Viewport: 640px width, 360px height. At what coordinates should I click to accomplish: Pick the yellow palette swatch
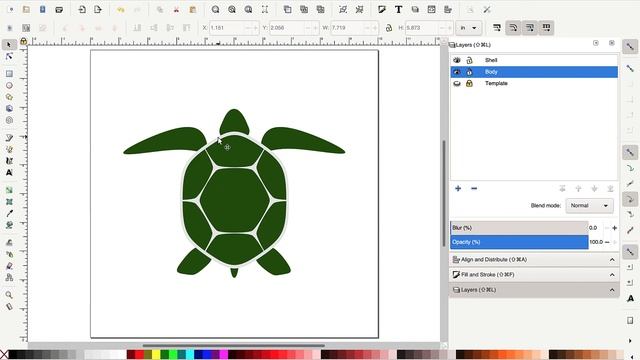point(156,354)
